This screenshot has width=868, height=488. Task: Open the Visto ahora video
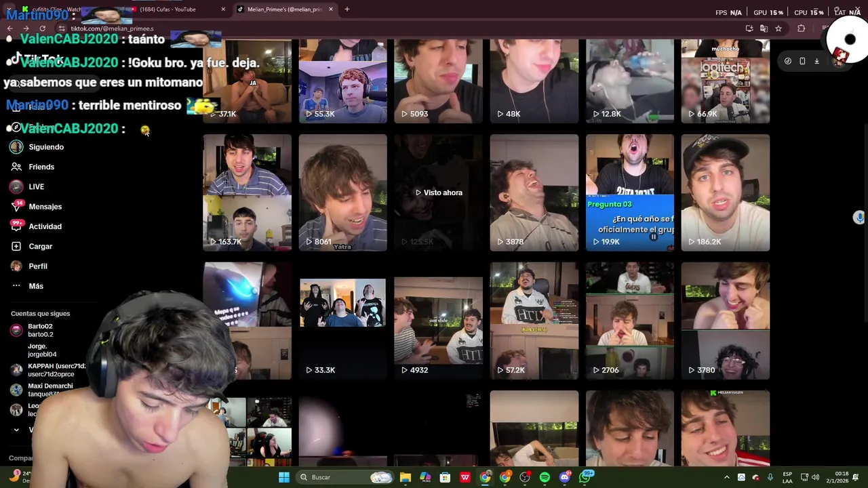point(439,192)
